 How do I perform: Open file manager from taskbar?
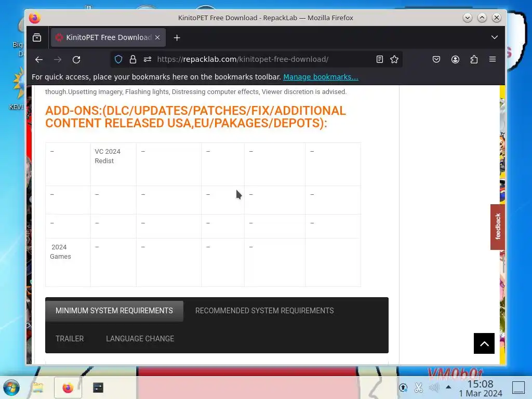coord(37,388)
